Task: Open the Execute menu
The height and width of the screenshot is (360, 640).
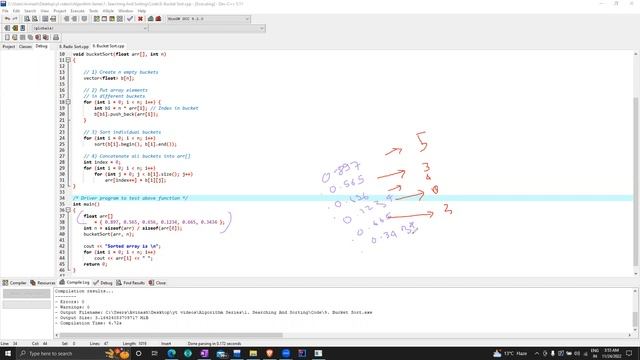Action: 78,11
